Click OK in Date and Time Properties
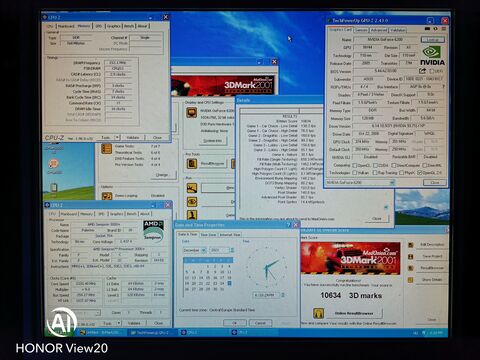 235,323
